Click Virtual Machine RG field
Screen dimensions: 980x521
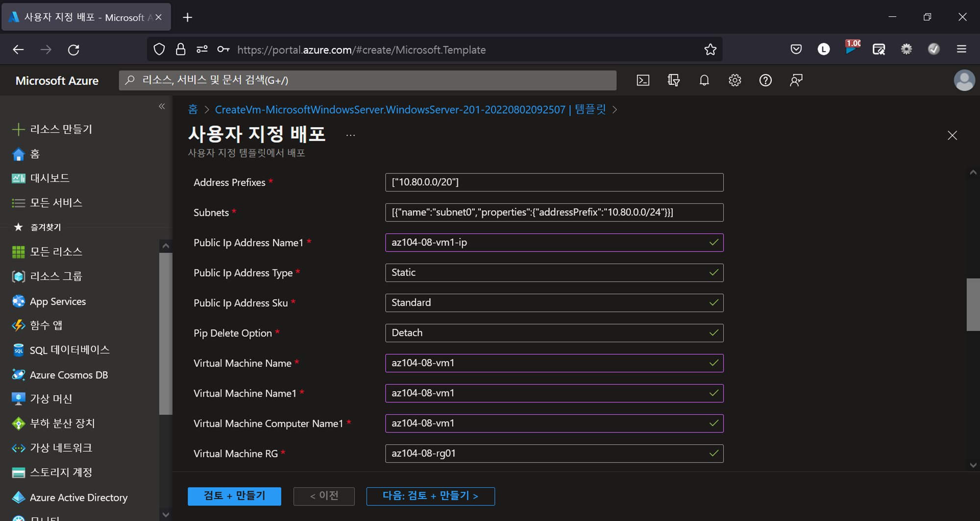click(x=554, y=453)
